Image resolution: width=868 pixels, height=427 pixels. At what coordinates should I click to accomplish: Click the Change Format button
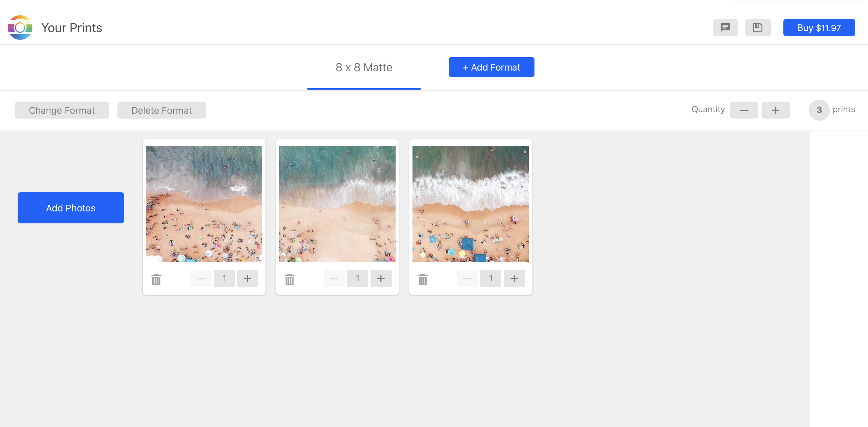tap(62, 110)
